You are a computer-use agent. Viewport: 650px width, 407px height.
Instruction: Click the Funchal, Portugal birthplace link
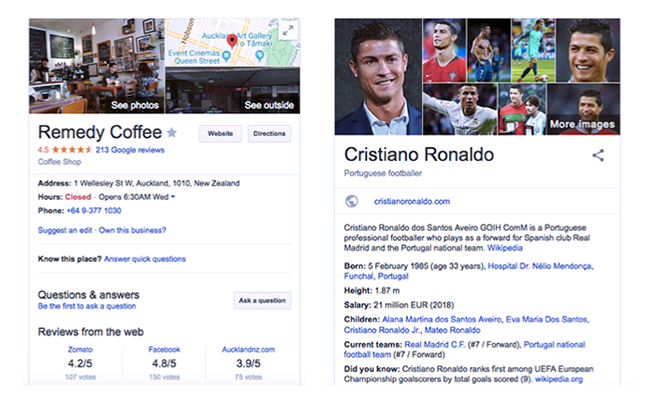point(376,276)
